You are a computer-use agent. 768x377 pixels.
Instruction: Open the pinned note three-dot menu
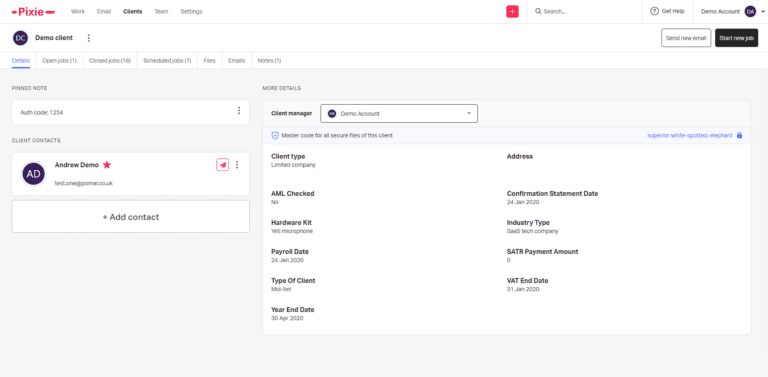tap(239, 111)
